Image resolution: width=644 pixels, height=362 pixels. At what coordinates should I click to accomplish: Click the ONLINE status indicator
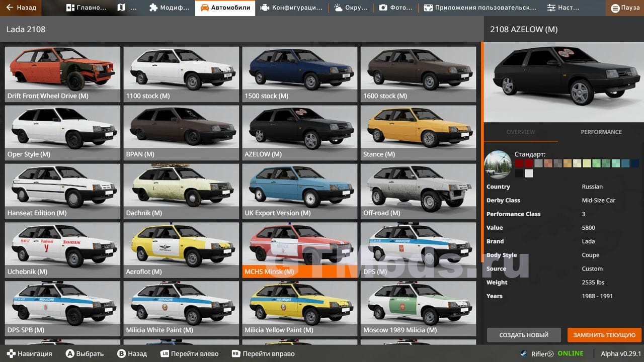(570, 353)
